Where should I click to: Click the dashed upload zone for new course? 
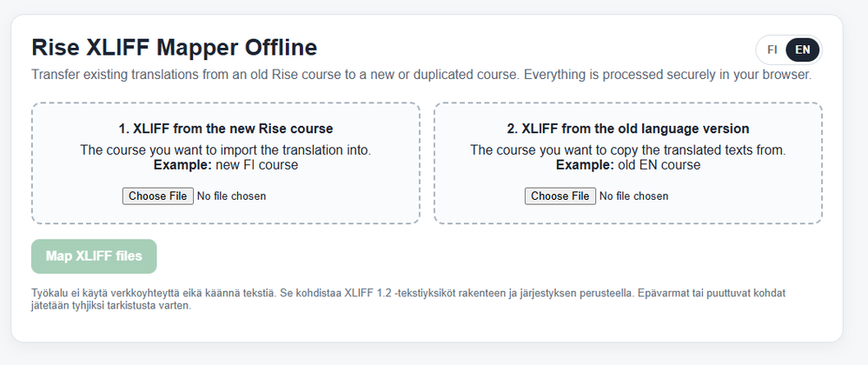pyautogui.click(x=226, y=163)
